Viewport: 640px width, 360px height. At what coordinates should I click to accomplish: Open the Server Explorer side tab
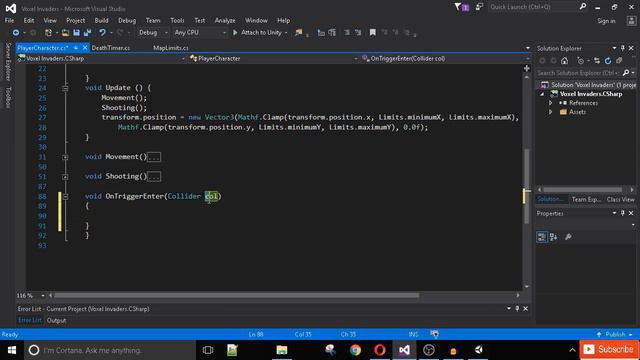point(7,62)
